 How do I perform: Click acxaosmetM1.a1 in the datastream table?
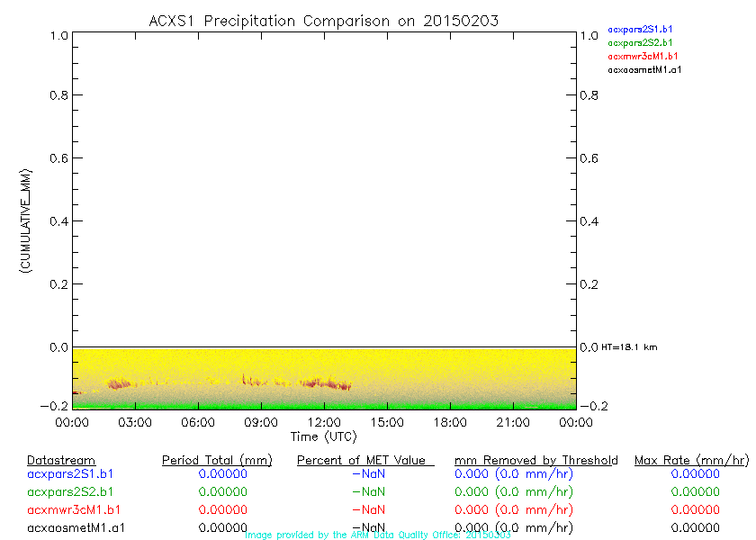(76, 527)
